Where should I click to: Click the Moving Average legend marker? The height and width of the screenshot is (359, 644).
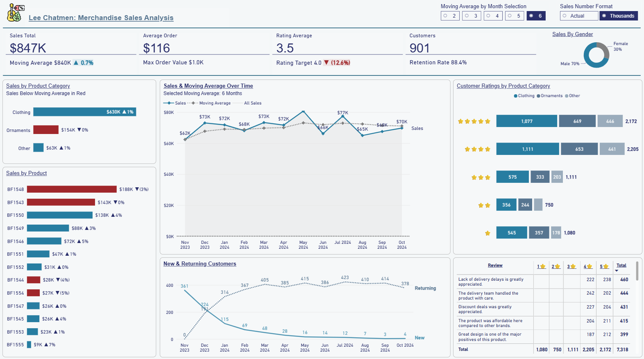[x=193, y=103]
